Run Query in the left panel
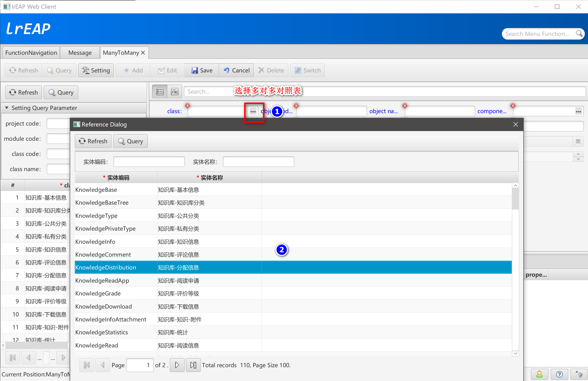 click(61, 92)
